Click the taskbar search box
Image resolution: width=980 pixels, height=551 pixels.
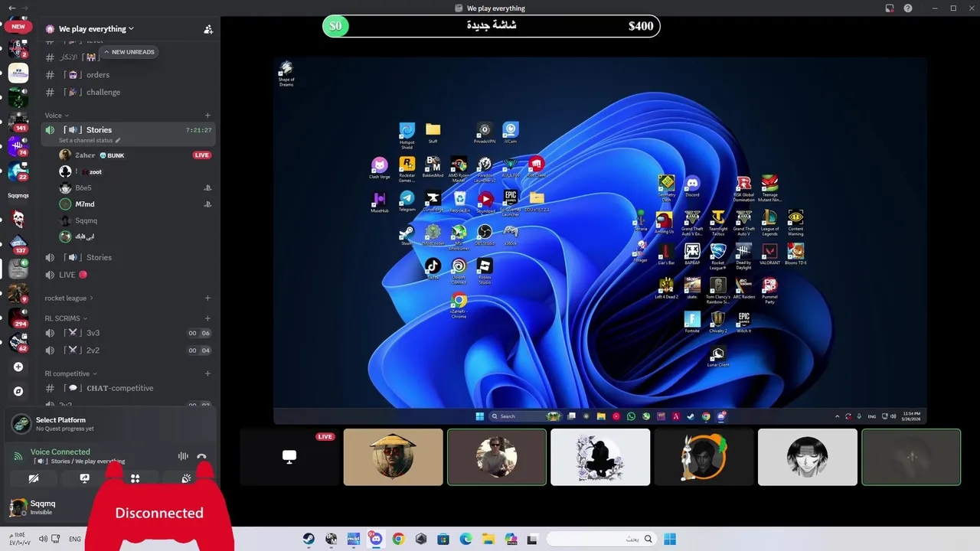click(601, 539)
